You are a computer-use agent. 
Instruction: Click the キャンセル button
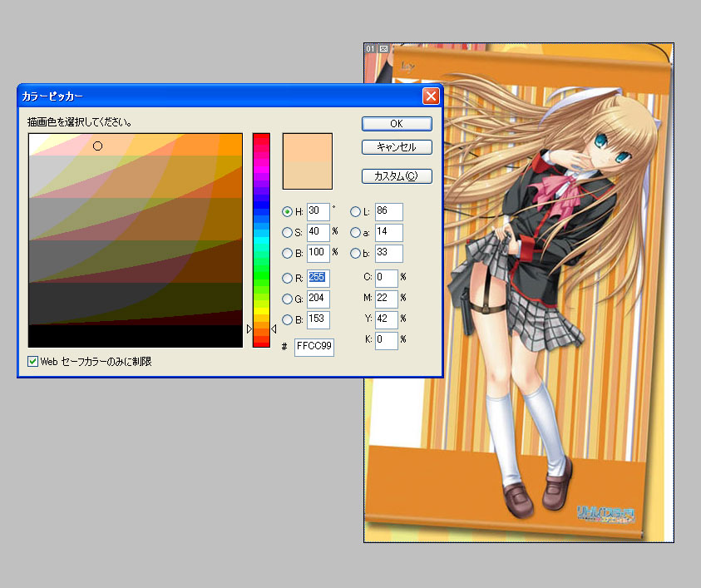click(x=397, y=147)
